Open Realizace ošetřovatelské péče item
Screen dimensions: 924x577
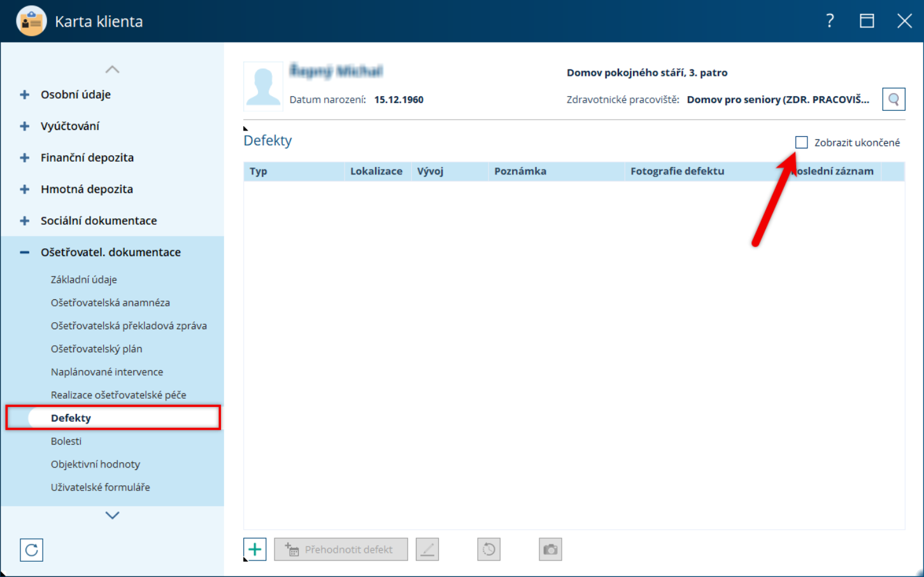[x=118, y=395]
